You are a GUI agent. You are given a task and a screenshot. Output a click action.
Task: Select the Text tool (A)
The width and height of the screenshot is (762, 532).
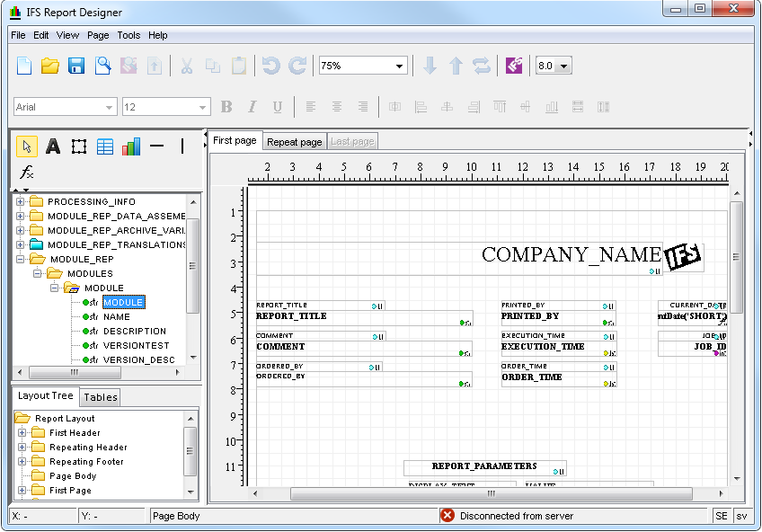tap(53, 146)
